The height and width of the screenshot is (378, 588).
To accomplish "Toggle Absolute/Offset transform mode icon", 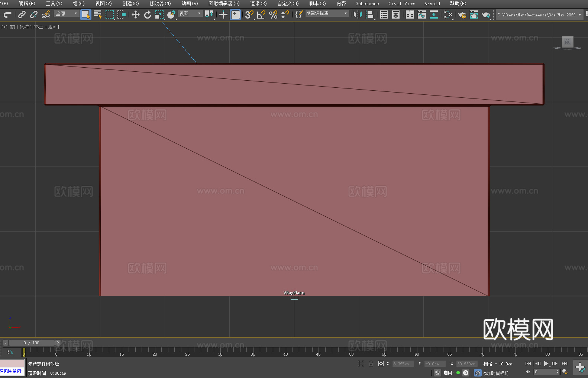I will tap(381, 364).
